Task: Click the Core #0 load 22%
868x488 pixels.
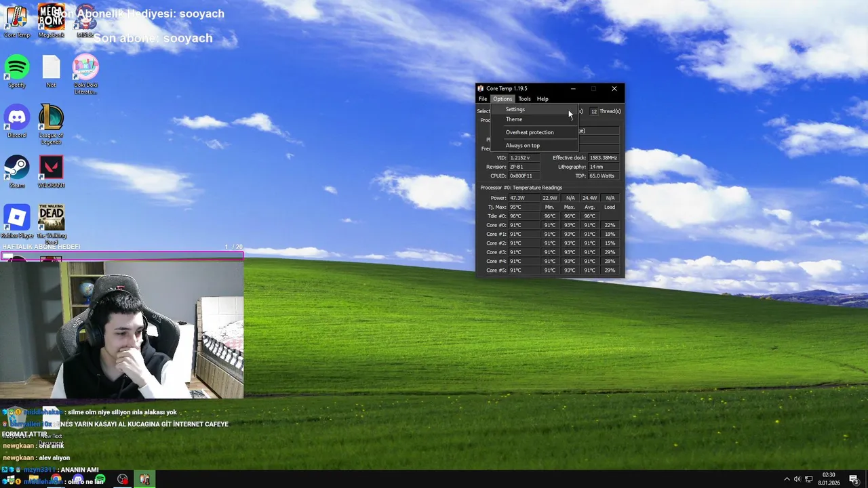Action: (610, 225)
